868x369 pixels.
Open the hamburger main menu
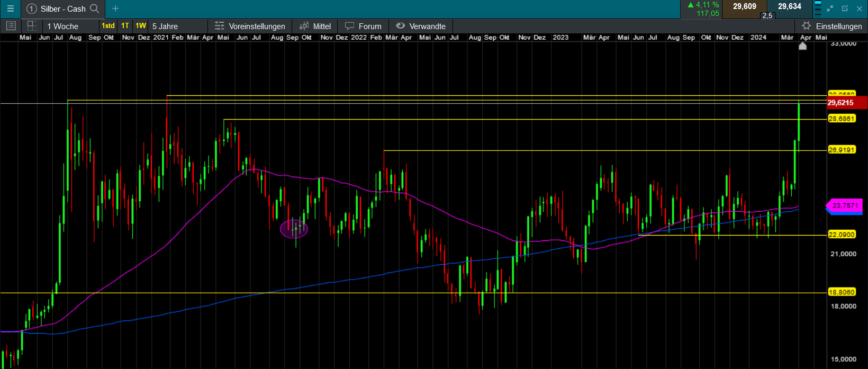click(10, 9)
